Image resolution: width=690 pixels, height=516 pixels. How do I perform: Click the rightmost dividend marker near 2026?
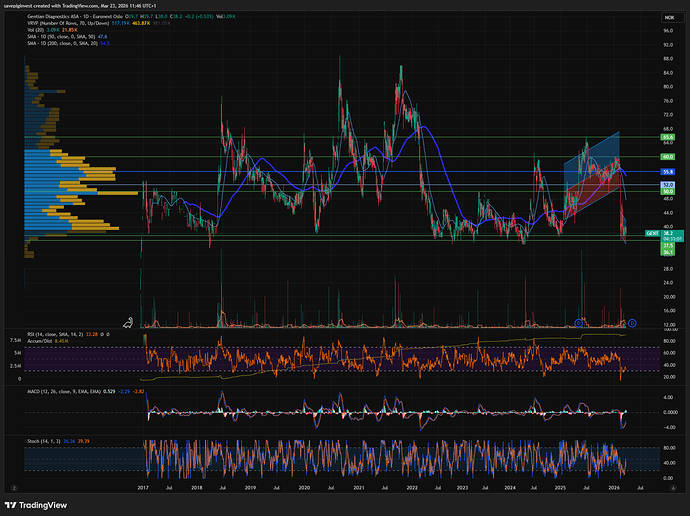coord(632,322)
